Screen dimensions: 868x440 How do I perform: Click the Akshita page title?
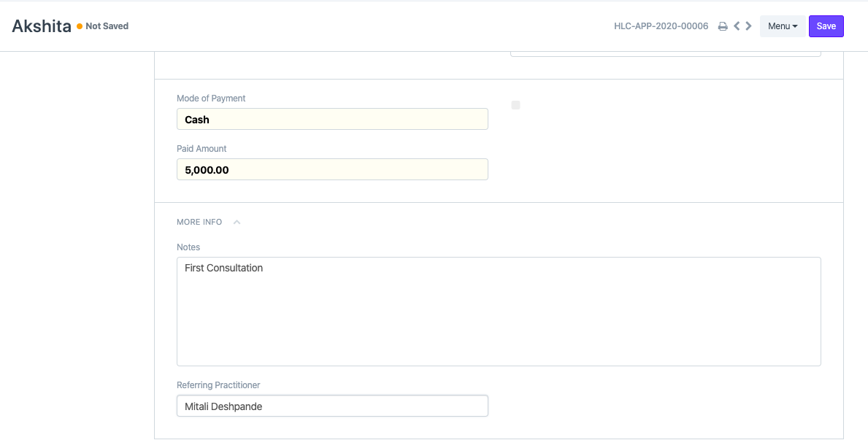point(42,26)
